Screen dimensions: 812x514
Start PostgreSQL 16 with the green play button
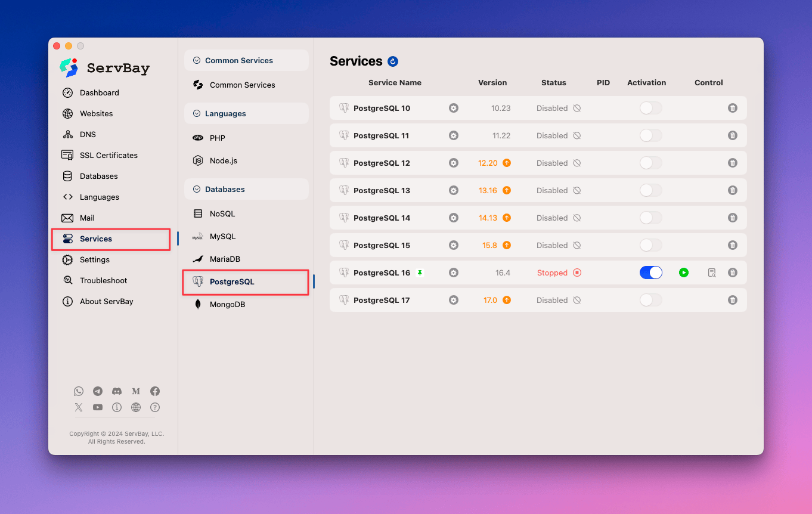coord(683,273)
